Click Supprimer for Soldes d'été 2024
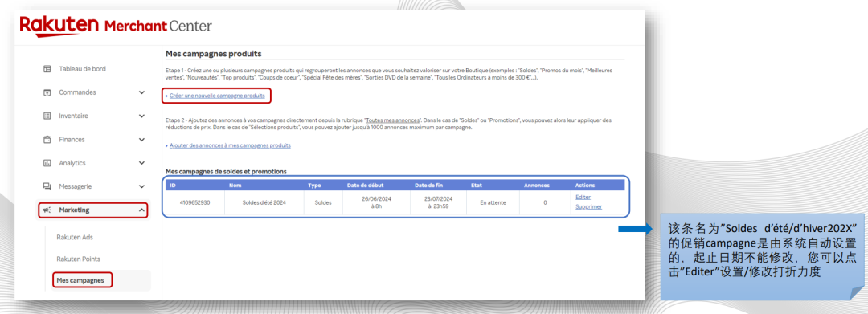This screenshot has width=868, height=314. tap(588, 206)
